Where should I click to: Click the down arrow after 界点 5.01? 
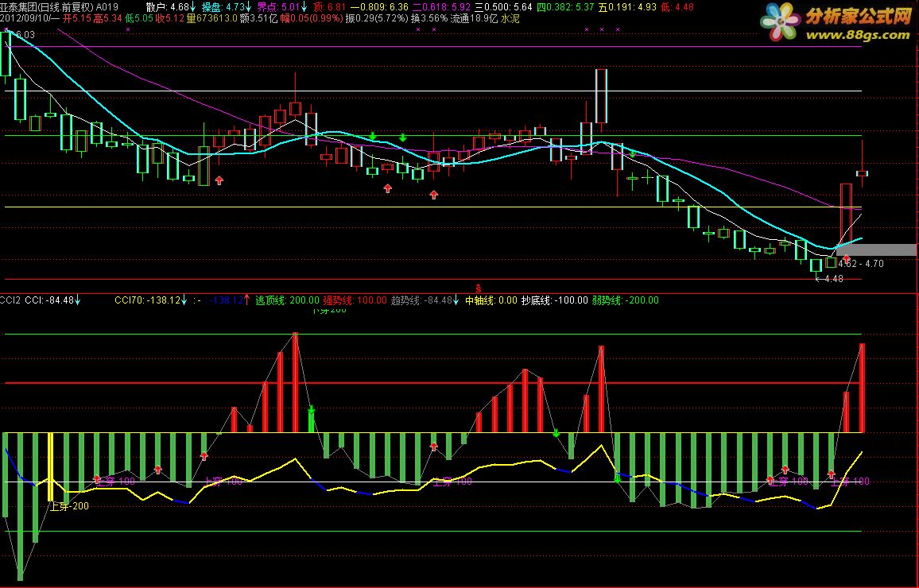tap(304, 7)
